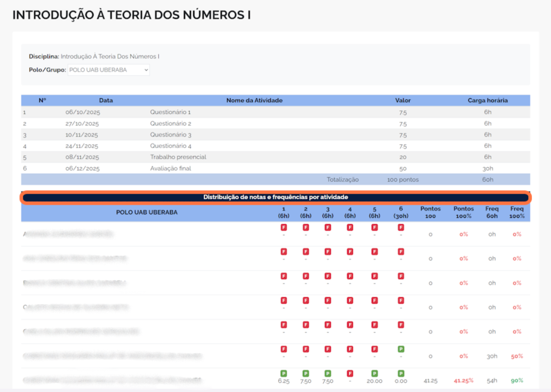Click the 'POLO UAB UBERABA' table header
551x392 pixels.
point(147,212)
